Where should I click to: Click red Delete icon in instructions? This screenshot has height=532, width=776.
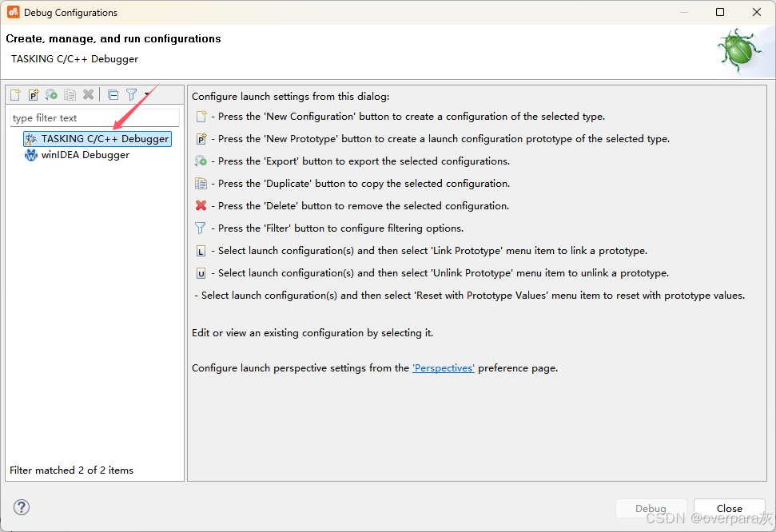(x=201, y=205)
